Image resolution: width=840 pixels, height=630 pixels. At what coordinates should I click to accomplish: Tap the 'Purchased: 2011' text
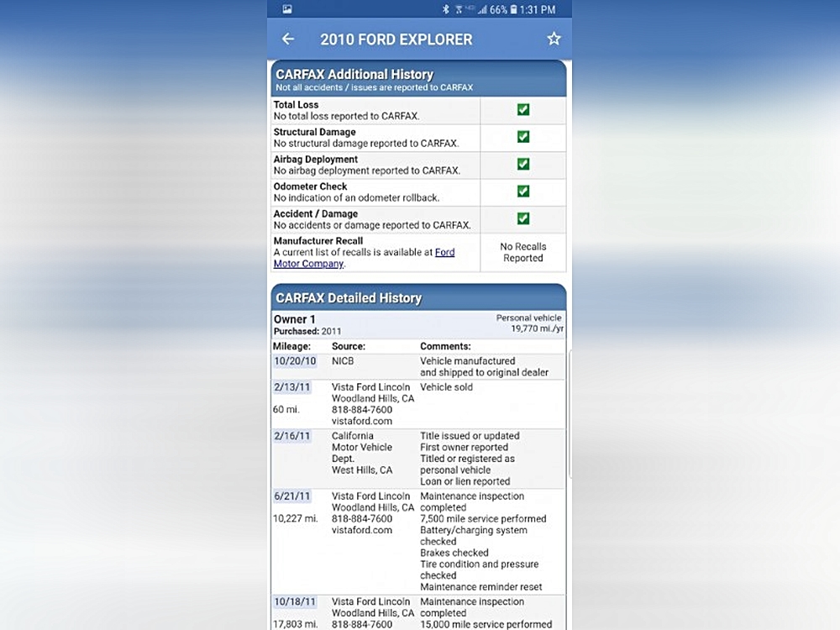click(307, 332)
